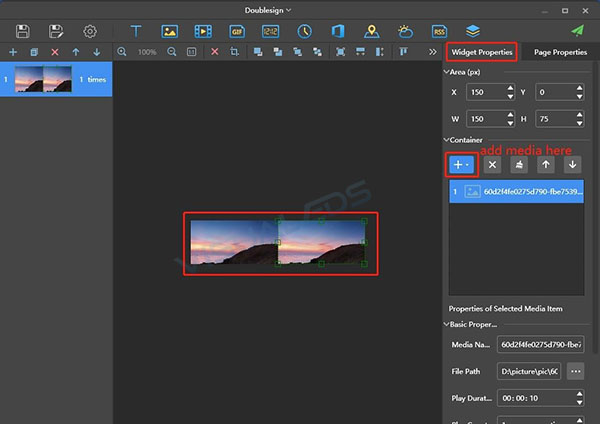The image size is (600, 424).
Task: Collapse the Container section
Action: point(446,141)
